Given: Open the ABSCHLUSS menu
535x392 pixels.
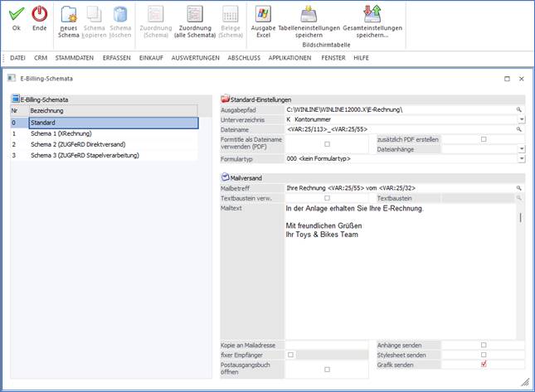Looking at the screenshot, I should (x=244, y=58).
